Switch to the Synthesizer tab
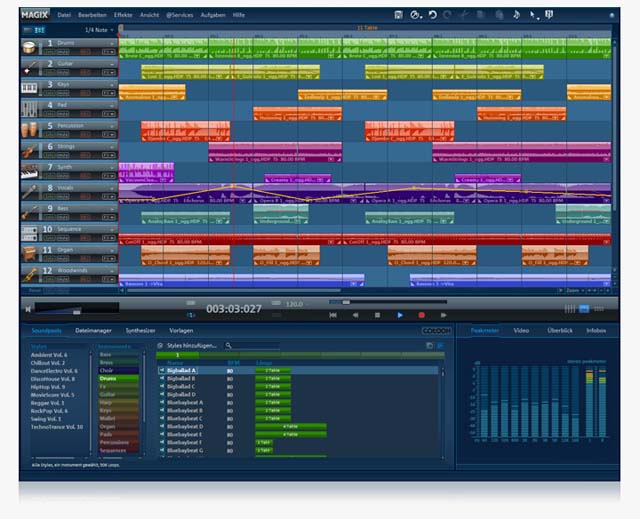This screenshot has height=519, width=640. coord(140,330)
